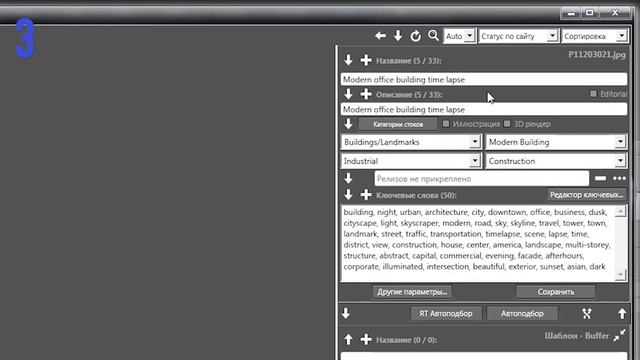Open the Industrial category dropdown

tap(411, 161)
